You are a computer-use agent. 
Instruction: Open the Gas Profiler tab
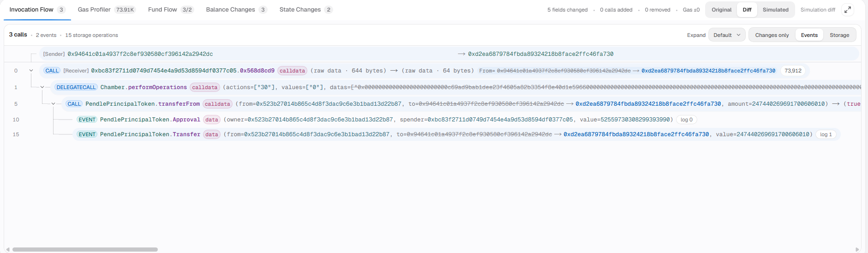click(x=106, y=10)
